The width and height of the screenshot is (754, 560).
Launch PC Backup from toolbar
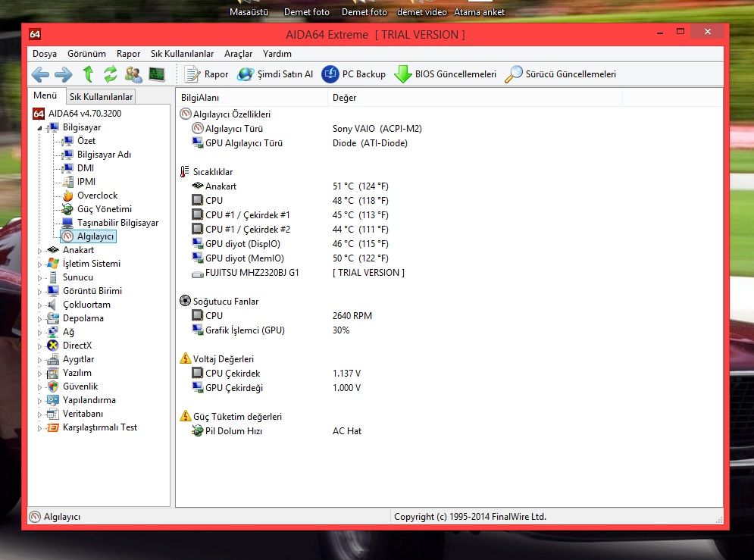[x=353, y=74]
